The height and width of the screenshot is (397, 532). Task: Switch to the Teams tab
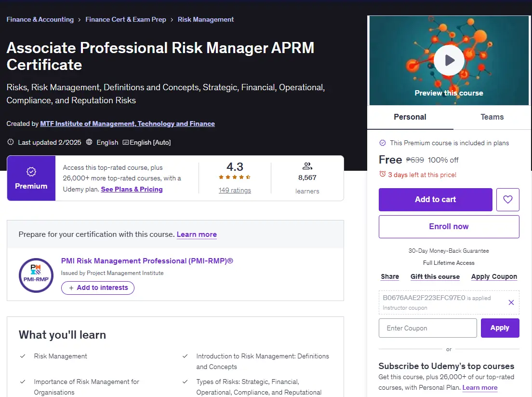492,117
